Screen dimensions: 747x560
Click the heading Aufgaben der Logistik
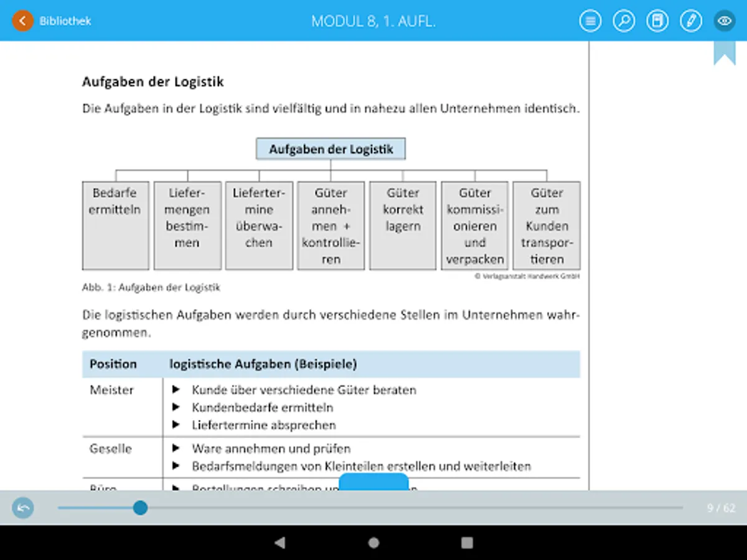153,82
